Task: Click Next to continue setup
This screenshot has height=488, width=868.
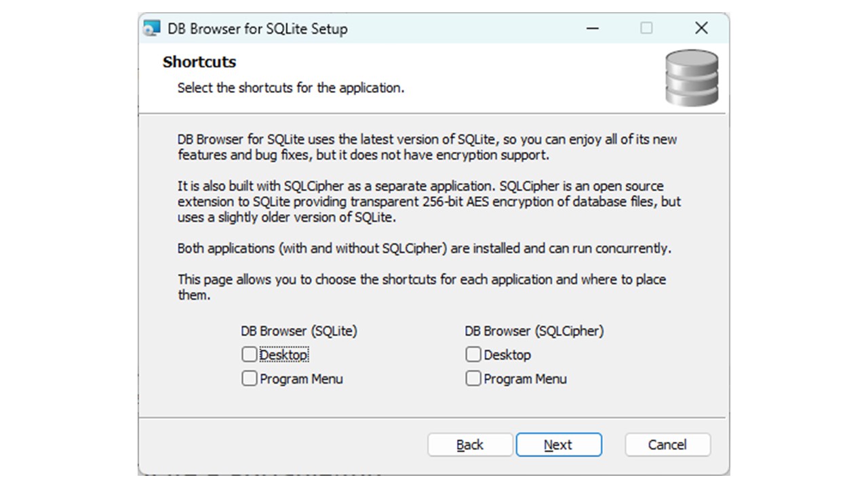Action: pyautogui.click(x=558, y=445)
